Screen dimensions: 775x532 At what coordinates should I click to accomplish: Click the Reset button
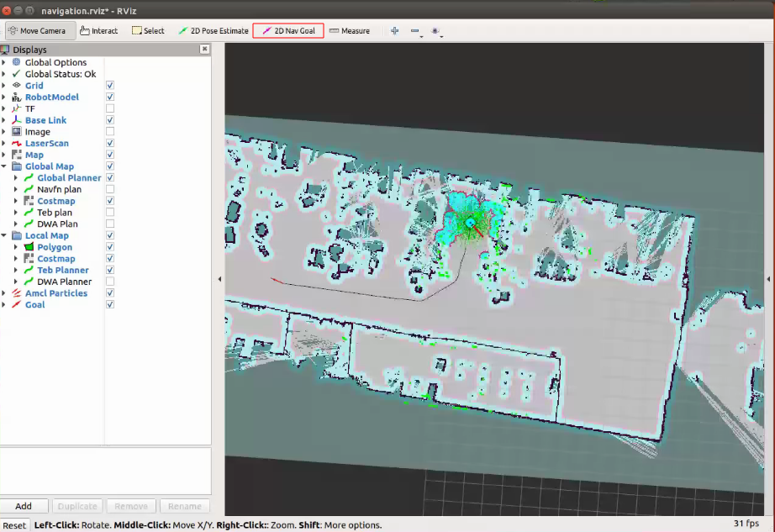tap(14, 525)
